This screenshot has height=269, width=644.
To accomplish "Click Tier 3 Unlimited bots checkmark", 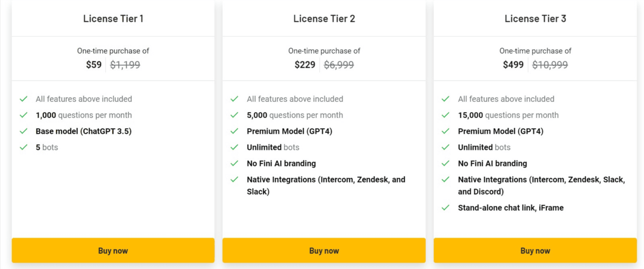I will (445, 147).
